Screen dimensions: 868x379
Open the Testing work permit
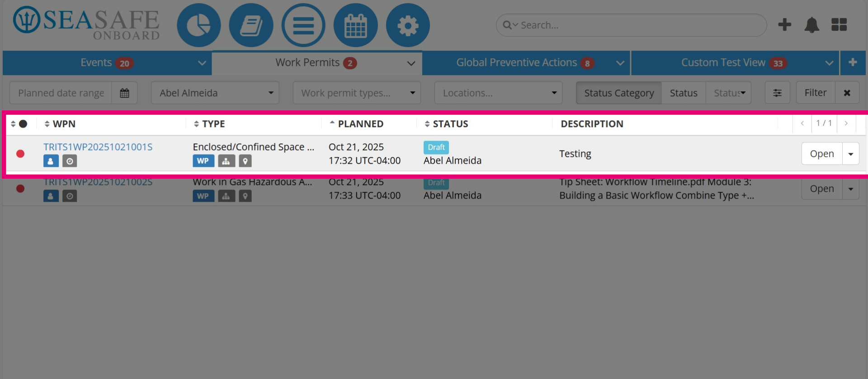click(822, 154)
